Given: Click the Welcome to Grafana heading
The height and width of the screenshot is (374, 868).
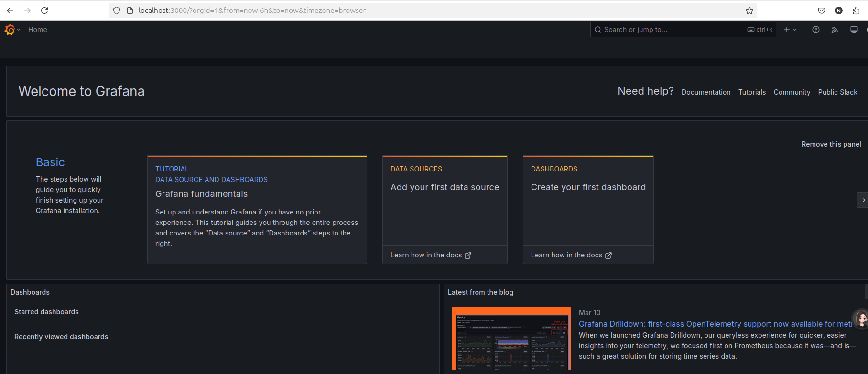Looking at the screenshot, I should click(81, 91).
